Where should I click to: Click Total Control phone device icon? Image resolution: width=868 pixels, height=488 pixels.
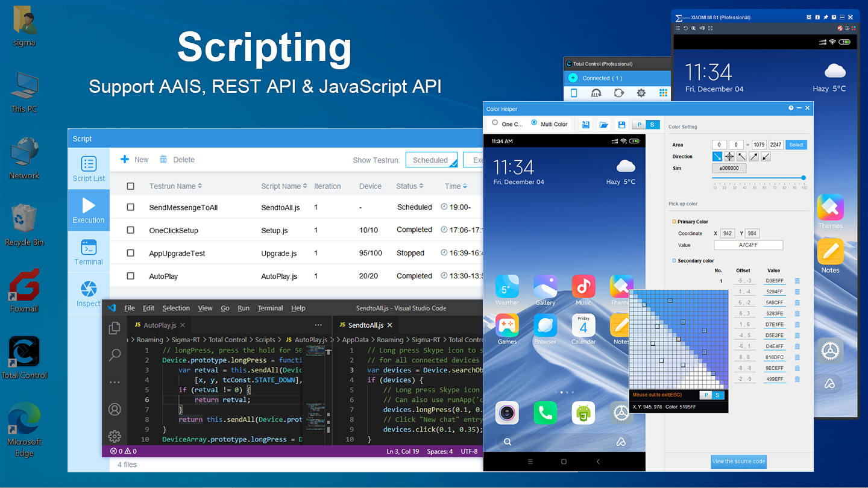(x=574, y=93)
